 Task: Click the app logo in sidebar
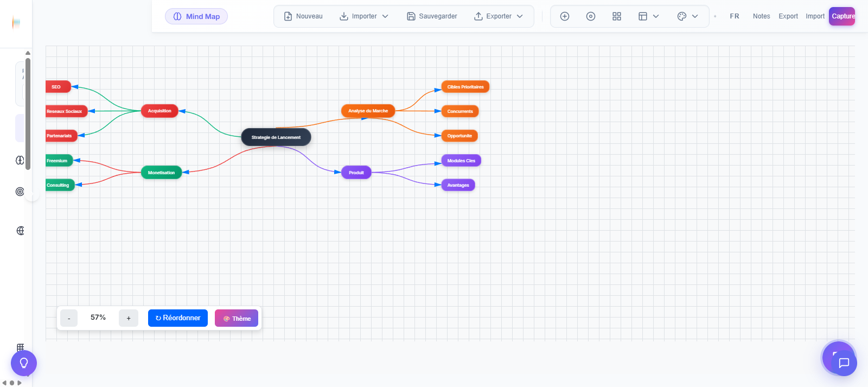coord(16,23)
